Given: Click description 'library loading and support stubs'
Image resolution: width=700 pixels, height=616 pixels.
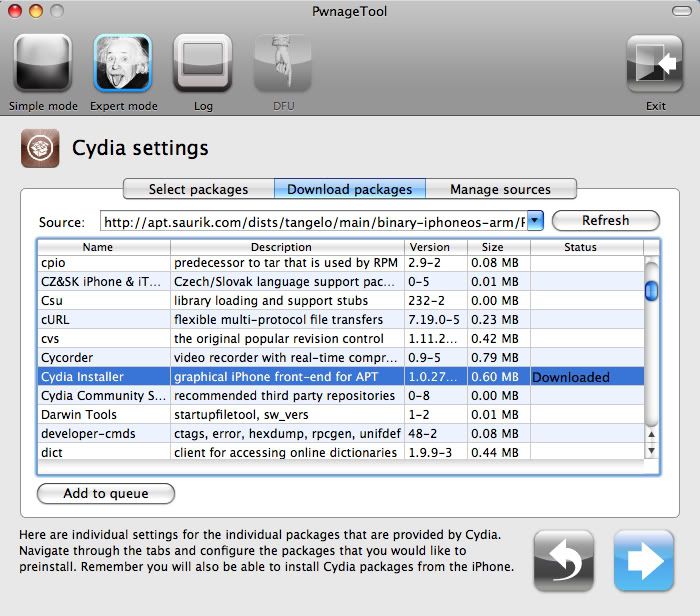Looking at the screenshot, I should pos(271,300).
